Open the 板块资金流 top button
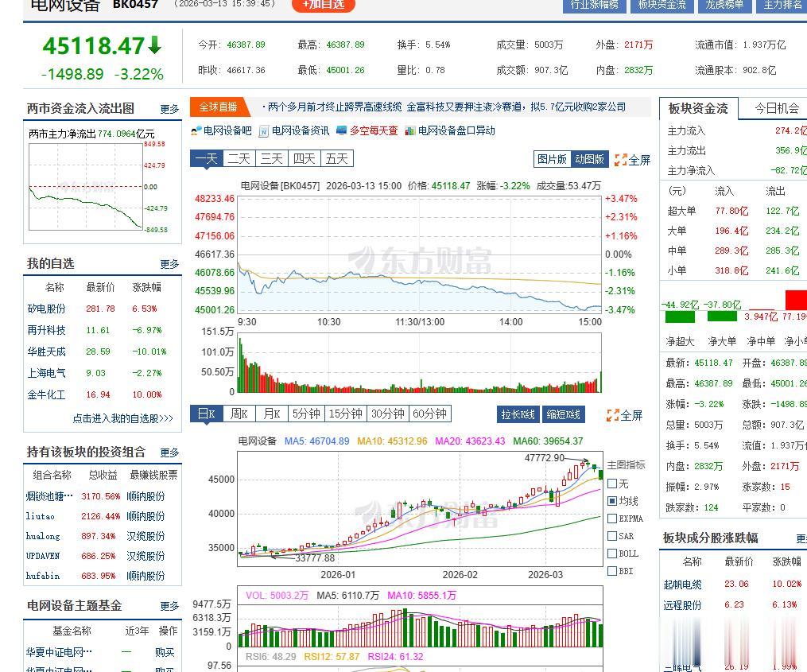The height and width of the screenshot is (672, 807). coord(662,5)
